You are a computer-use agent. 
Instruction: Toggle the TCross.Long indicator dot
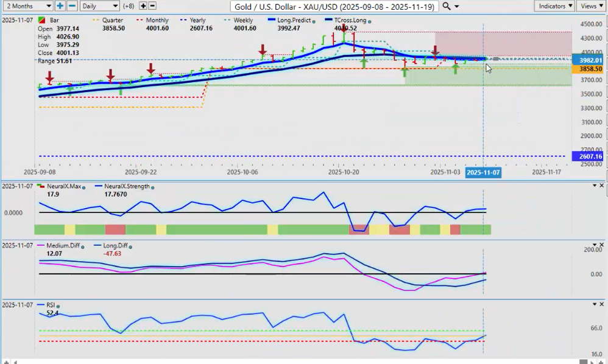370,21
